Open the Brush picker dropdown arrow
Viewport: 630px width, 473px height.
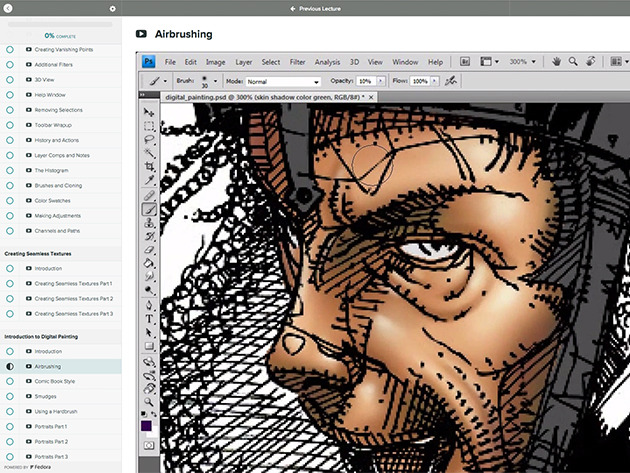[x=216, y=81]
